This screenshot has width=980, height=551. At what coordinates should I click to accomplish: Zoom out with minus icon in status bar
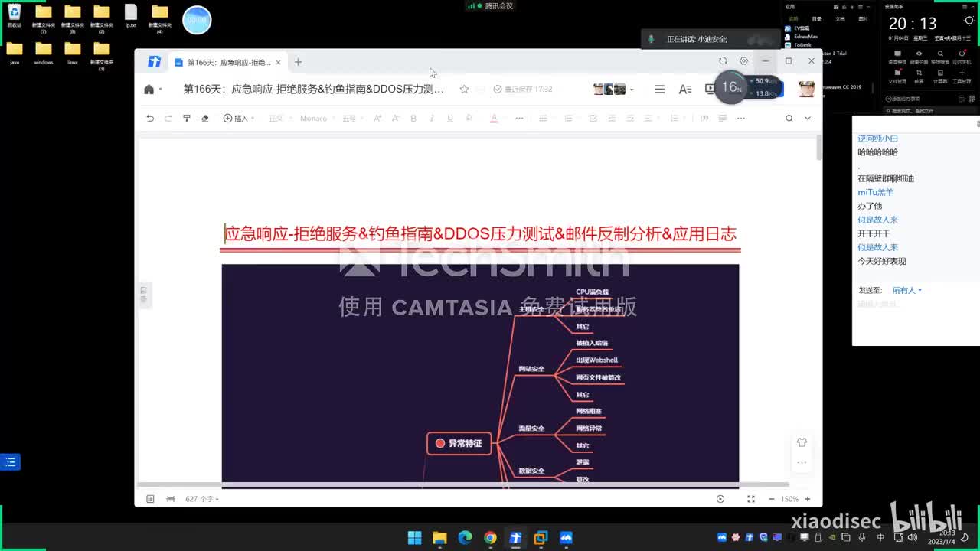(770, 499)
